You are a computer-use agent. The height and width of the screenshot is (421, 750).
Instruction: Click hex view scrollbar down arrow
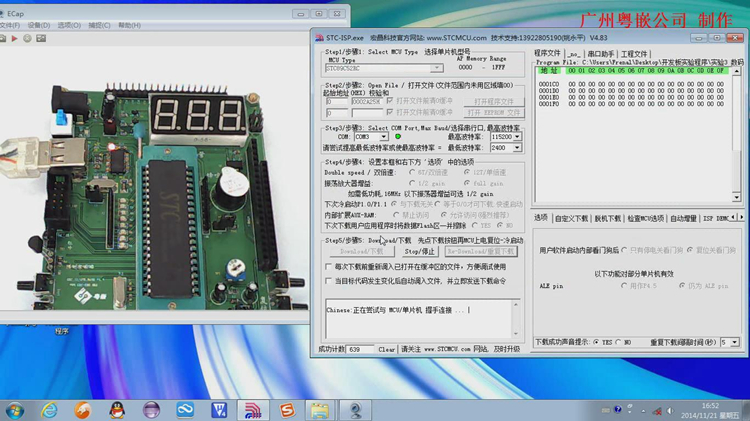(x=737, y=197)
